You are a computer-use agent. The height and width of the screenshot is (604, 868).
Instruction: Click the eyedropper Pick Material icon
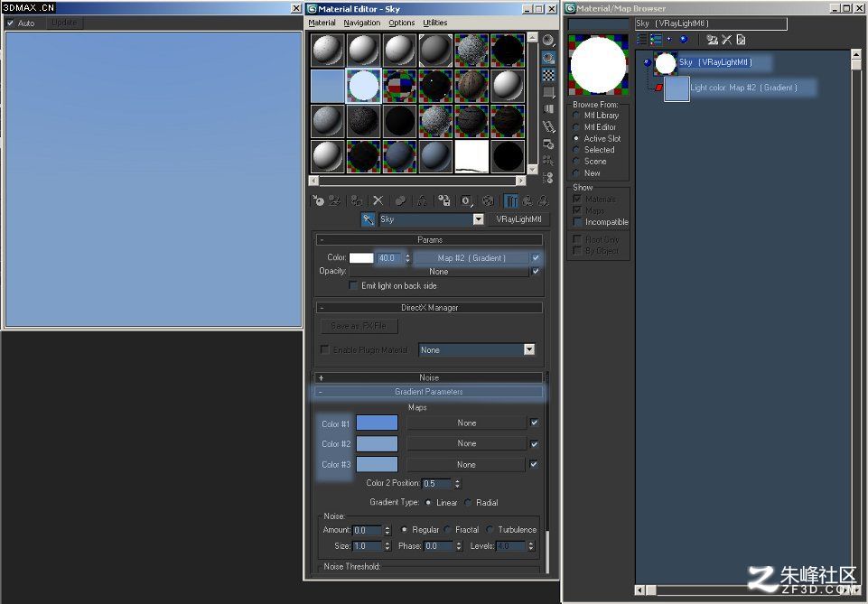pyautogui.click(x=369, y=219)
